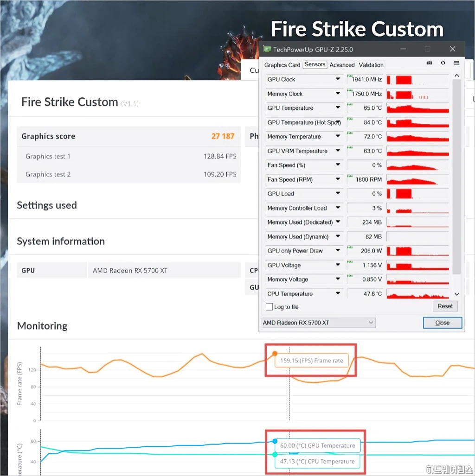The width and height of the screenshot is (475, 476).
Task: Select the Sensors tab
Action: [x=315, y=64]
